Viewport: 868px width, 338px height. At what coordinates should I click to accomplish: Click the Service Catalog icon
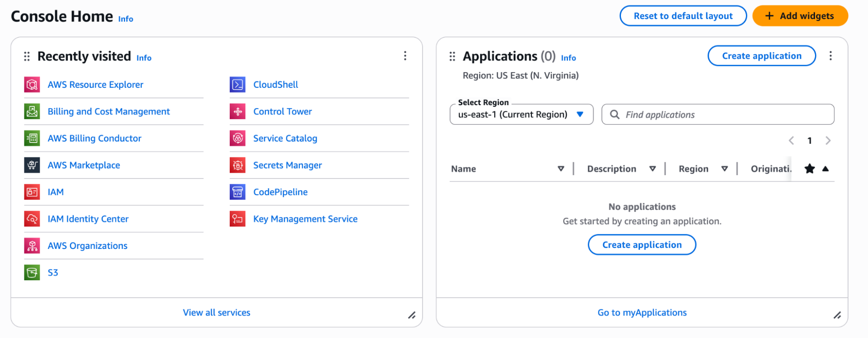tap(238, 139)
